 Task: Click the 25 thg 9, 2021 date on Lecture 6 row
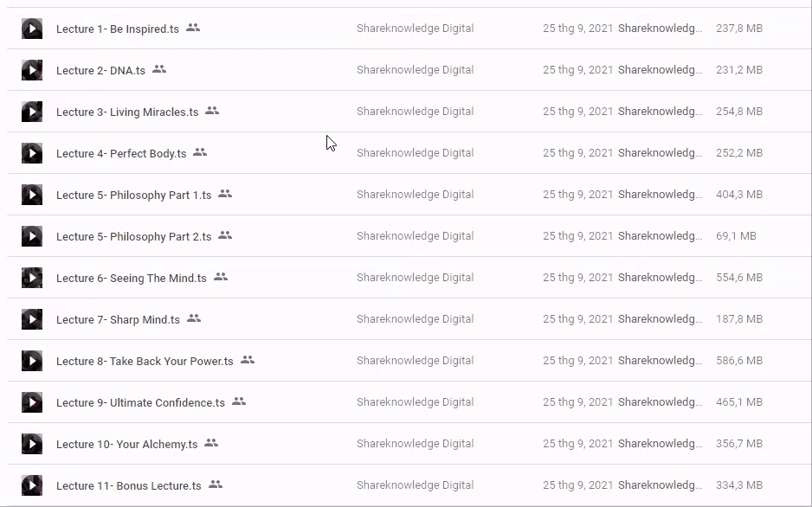coord(577,278)
